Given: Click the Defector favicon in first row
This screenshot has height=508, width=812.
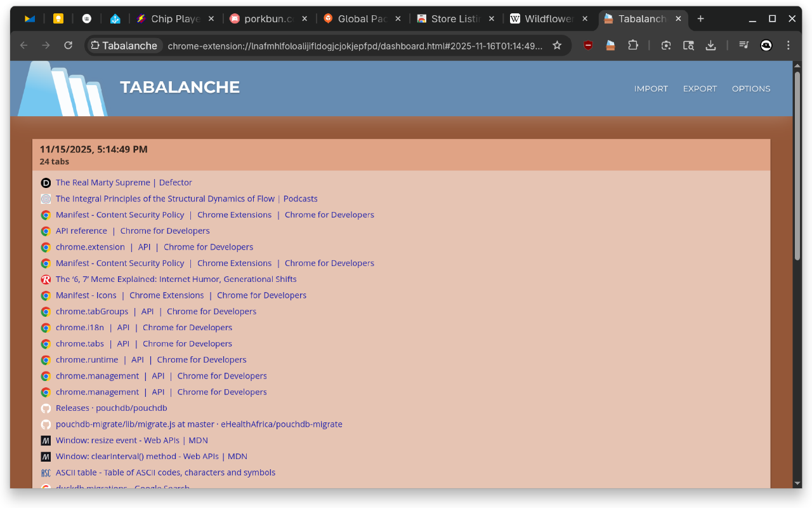Looking at the screenshot, I should click(x=46, y=183).
